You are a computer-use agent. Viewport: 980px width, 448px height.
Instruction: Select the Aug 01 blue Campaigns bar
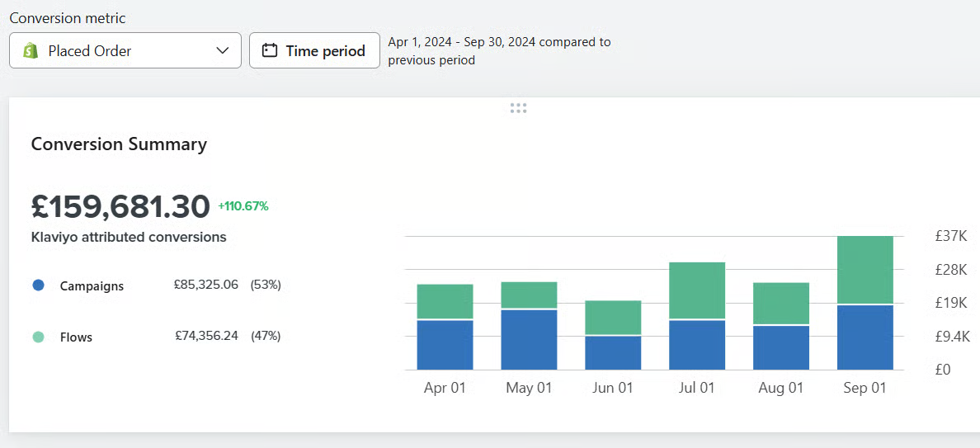(781, 347)
